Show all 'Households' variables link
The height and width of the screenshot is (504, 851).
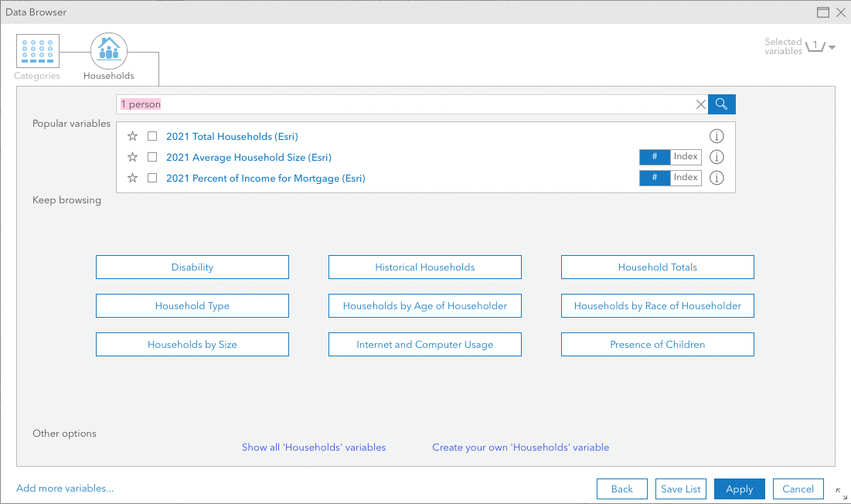(x=314, y=448)
